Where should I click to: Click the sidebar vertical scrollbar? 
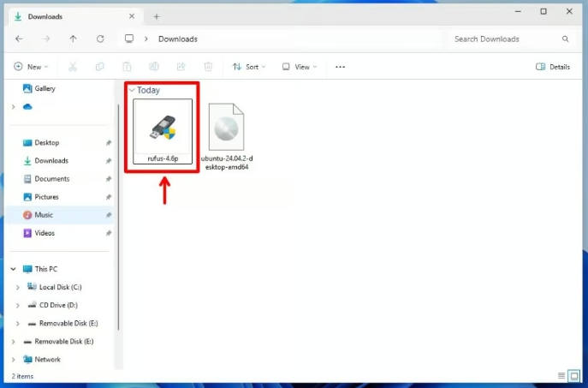(118, 218)
